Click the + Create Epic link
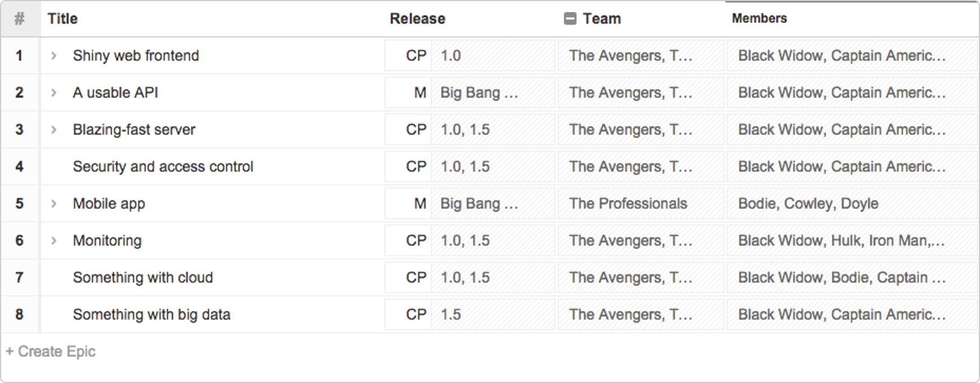 tap(51, 351)
